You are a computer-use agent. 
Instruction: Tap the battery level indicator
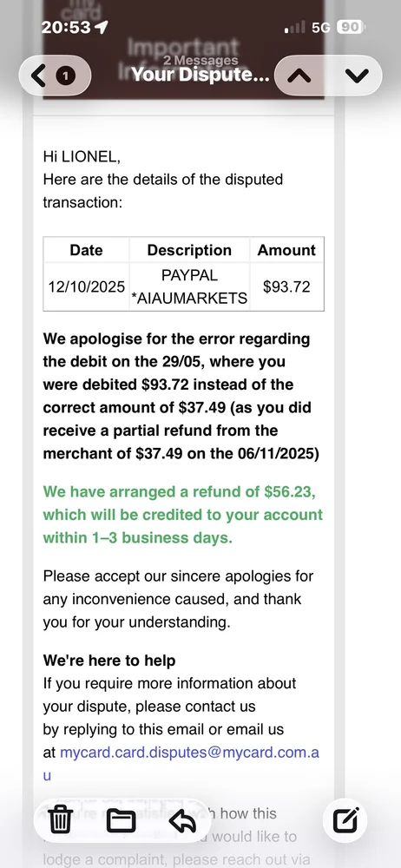(x=350, y=27)
